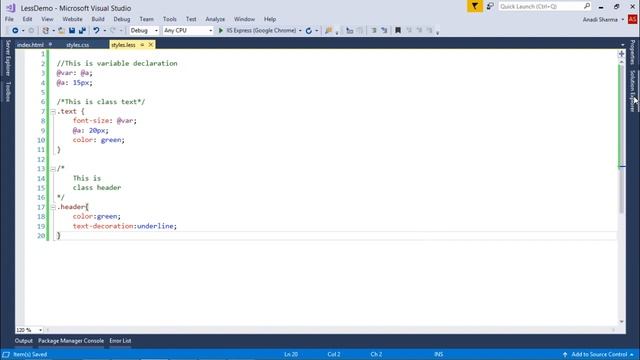This screenshot has width=640, height=360.
Task: Open the open-documents list dropdown arrow
Action: [622, 44]
